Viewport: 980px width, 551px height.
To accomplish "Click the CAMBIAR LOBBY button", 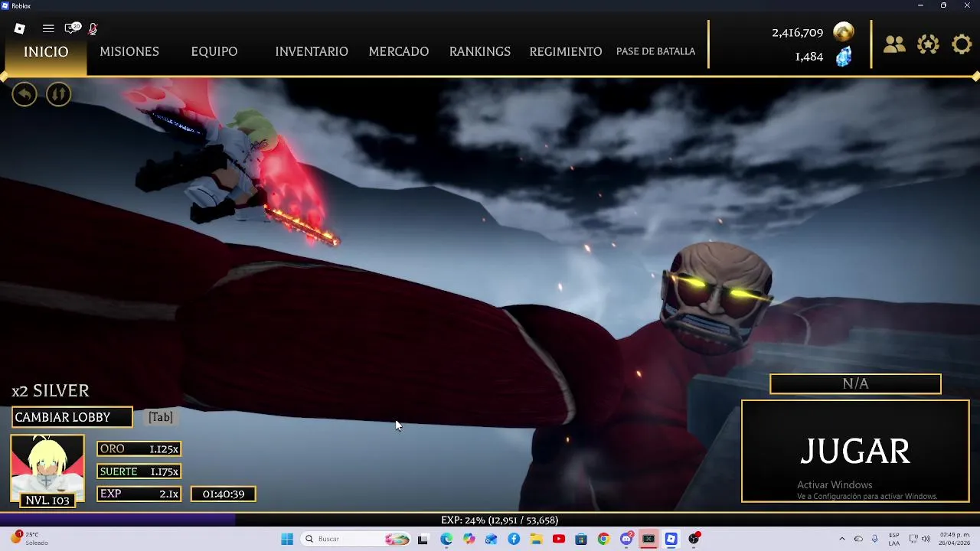I will 72,417.
